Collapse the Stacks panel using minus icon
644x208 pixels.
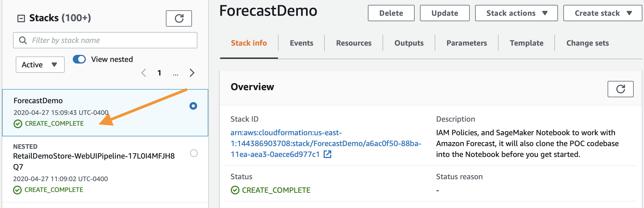point(21,18)
